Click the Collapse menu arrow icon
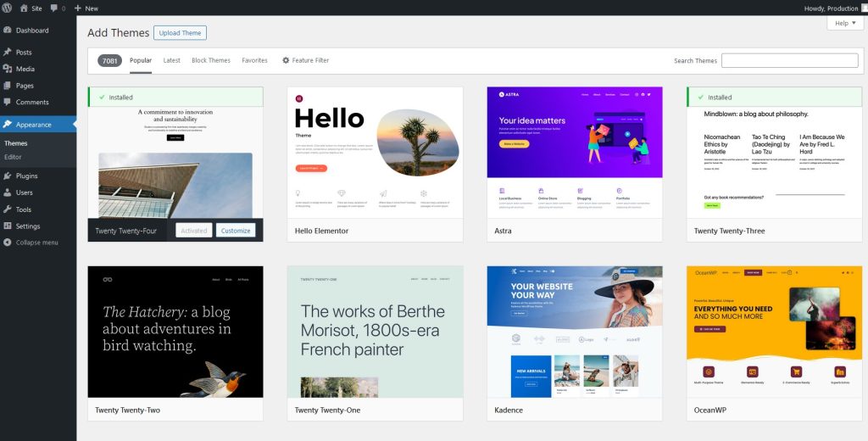 pyautogui.click(x=7, y=243)
